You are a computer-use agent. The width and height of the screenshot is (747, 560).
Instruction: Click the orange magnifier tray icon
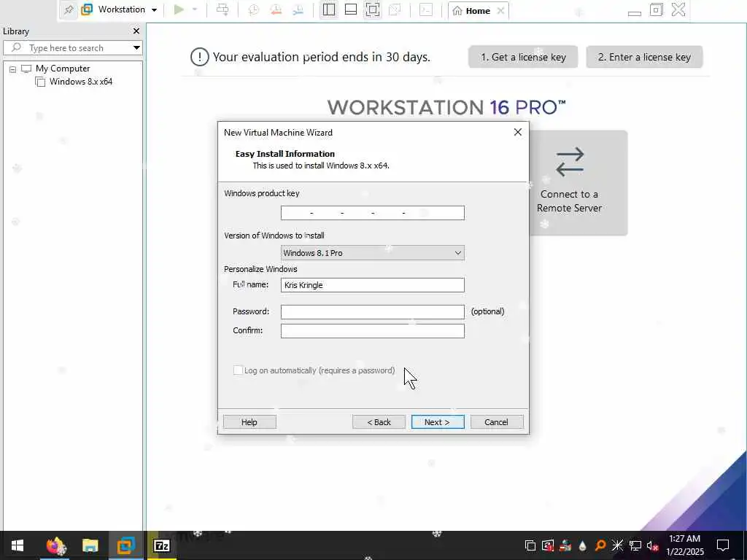pos(600,545)
